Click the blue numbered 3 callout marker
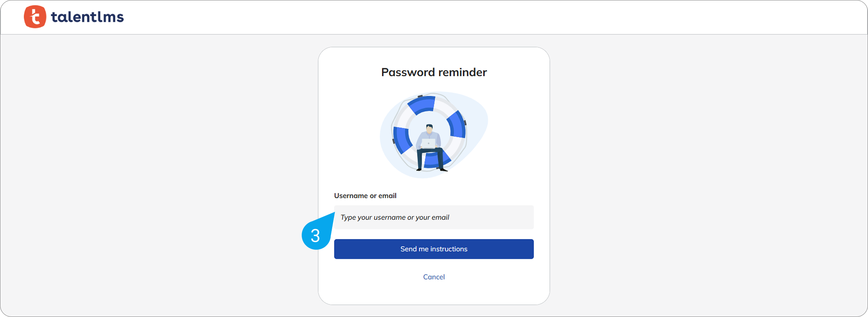 tap(315, 236)
